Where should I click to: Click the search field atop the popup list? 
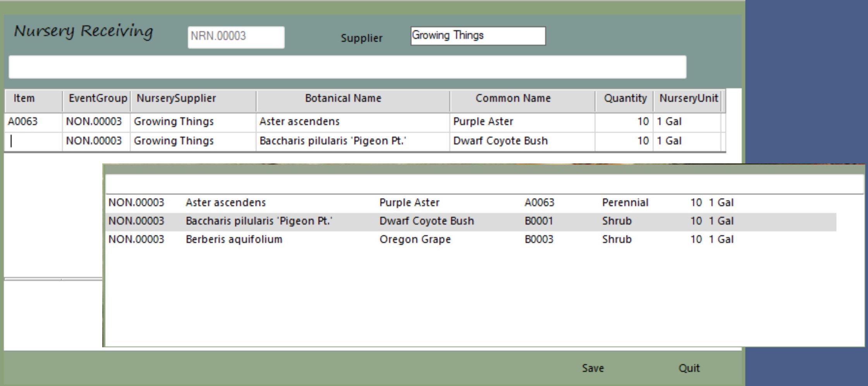pos(484,184)
